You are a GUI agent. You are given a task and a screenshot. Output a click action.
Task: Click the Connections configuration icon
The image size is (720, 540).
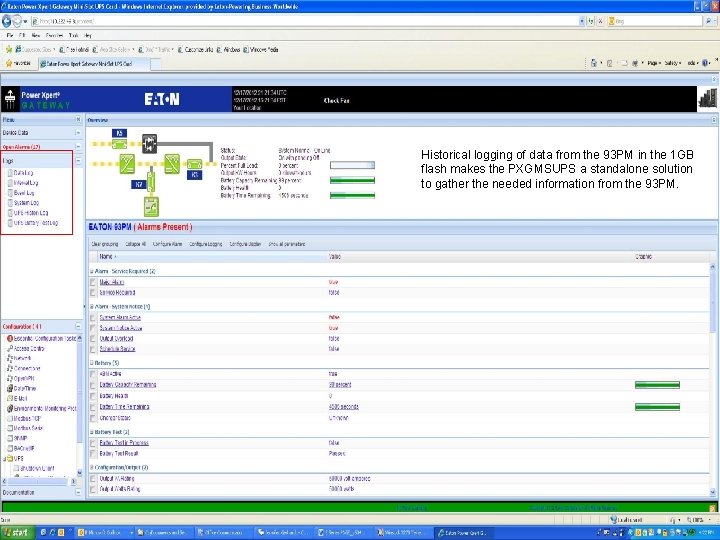point(10,368)
